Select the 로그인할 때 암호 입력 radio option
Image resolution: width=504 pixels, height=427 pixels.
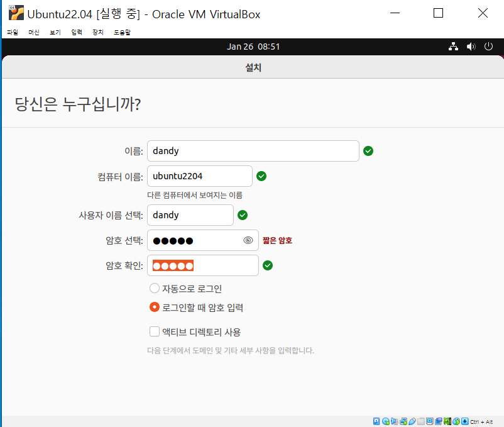pyautogui.click(x=155, y=307)
